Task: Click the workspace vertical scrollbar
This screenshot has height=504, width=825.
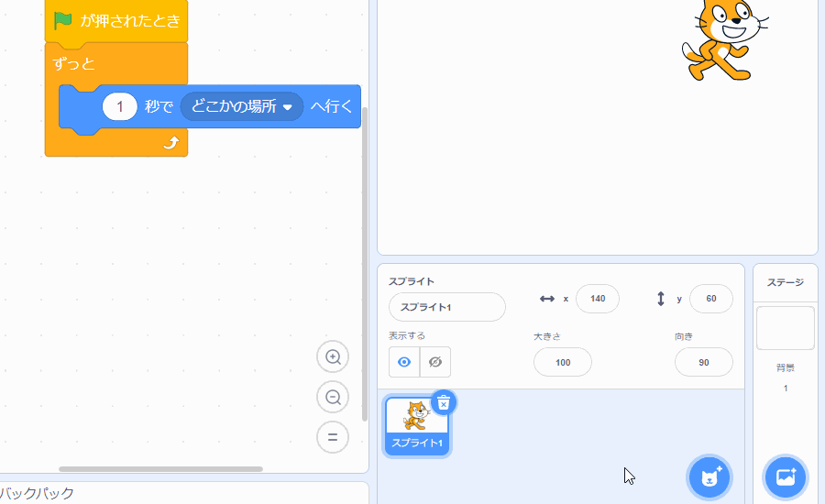Action: pyautogui.click(x=365, y=263)
